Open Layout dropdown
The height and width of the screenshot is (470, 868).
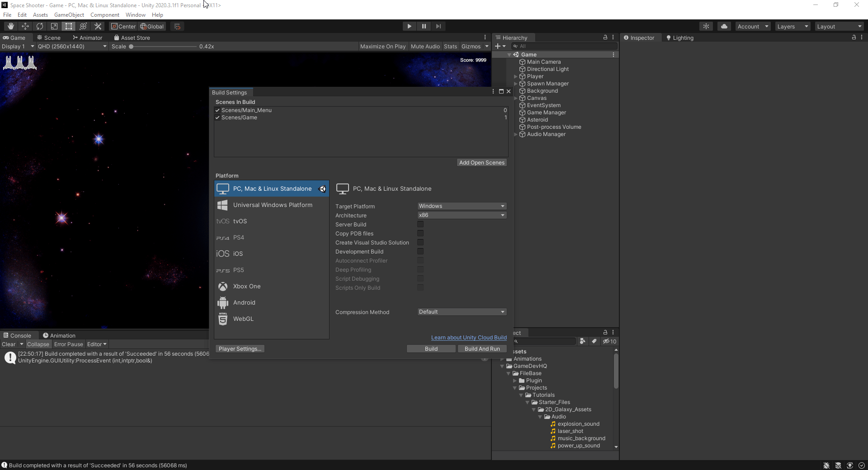(840, 26)
